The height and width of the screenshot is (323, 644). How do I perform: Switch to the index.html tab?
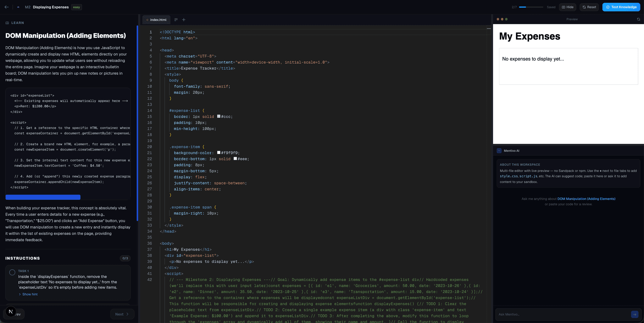tap(156, 20)
